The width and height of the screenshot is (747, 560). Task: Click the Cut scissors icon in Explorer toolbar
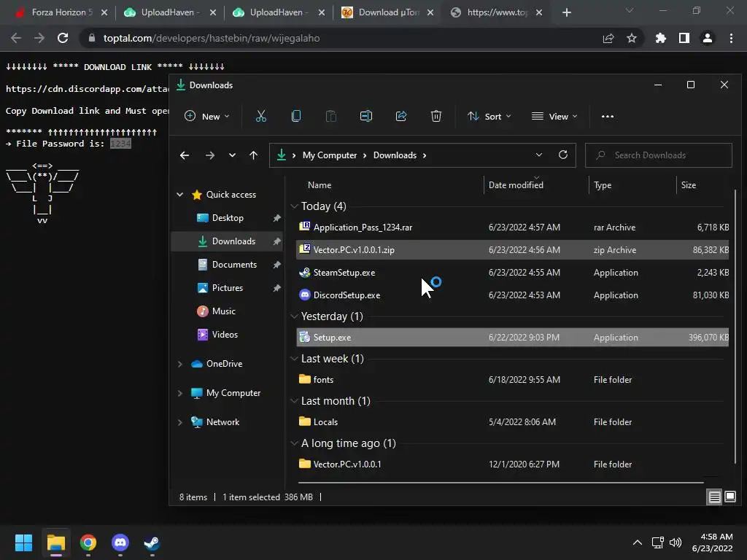[260, 116]
